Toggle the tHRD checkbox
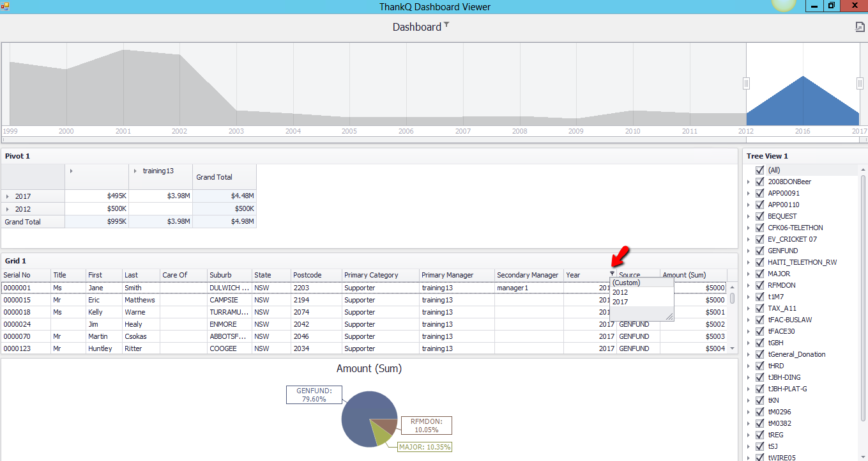Image resolution: width=868 pixels, height=461 pixels. click(x=759, y=366)
